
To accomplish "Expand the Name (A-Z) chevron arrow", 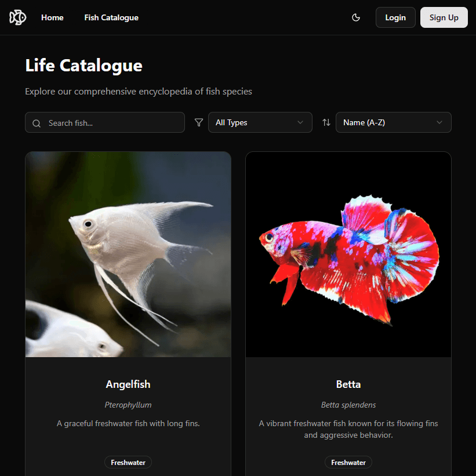I will tap(439, 122).
